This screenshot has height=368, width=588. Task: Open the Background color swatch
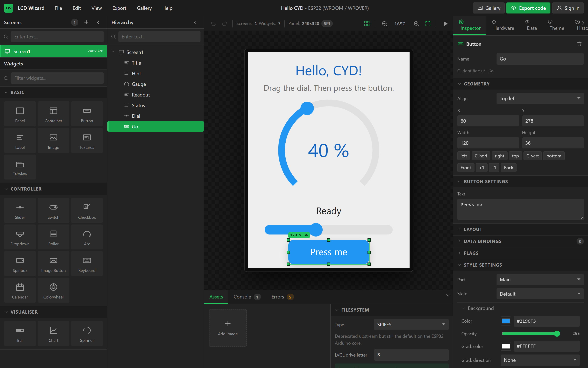click(x=506, y=321)
